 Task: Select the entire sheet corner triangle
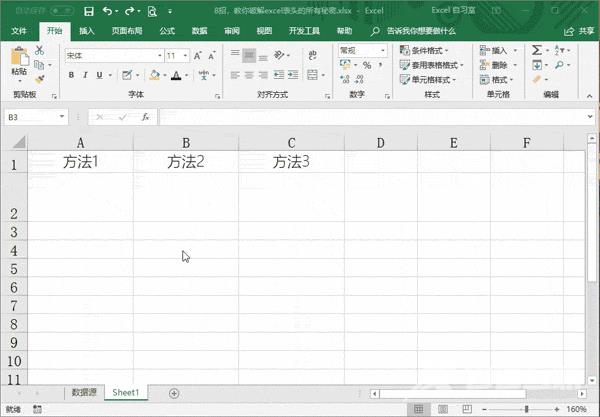click(x=19, y=142)
